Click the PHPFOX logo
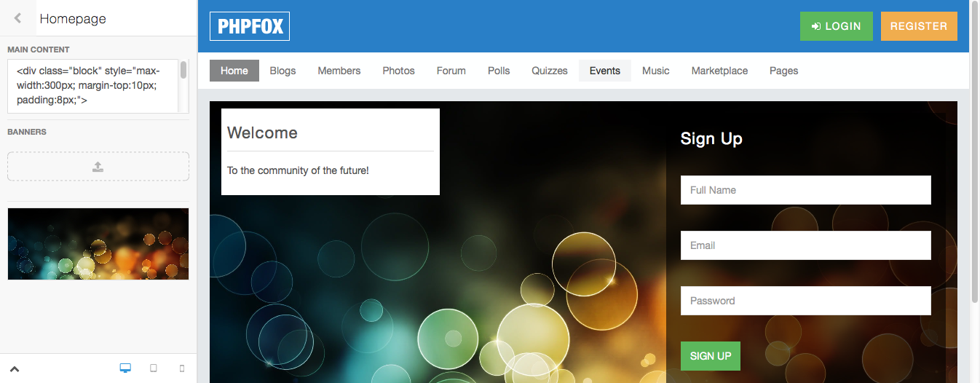The height and width of the screenshot is (383, 980). click(250, 26)
